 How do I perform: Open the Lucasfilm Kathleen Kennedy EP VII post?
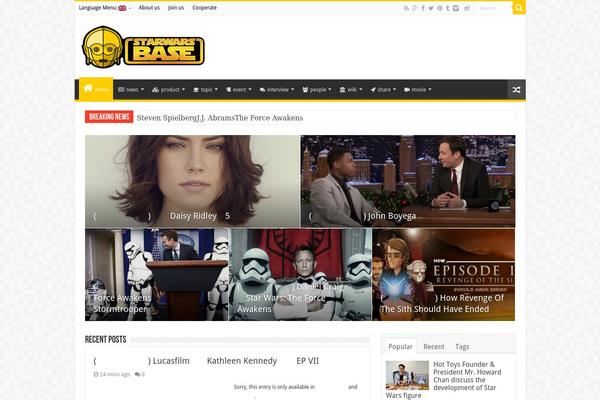pyautogui.click(x=206, y=361)
